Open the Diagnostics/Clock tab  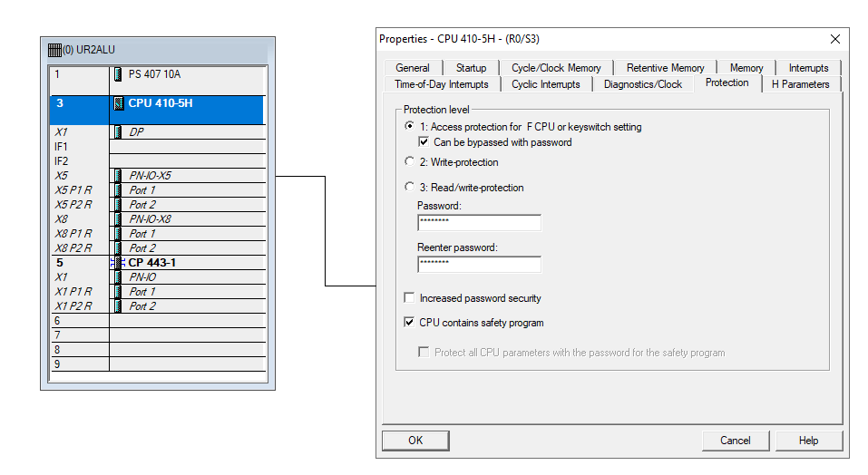(643, 84)
